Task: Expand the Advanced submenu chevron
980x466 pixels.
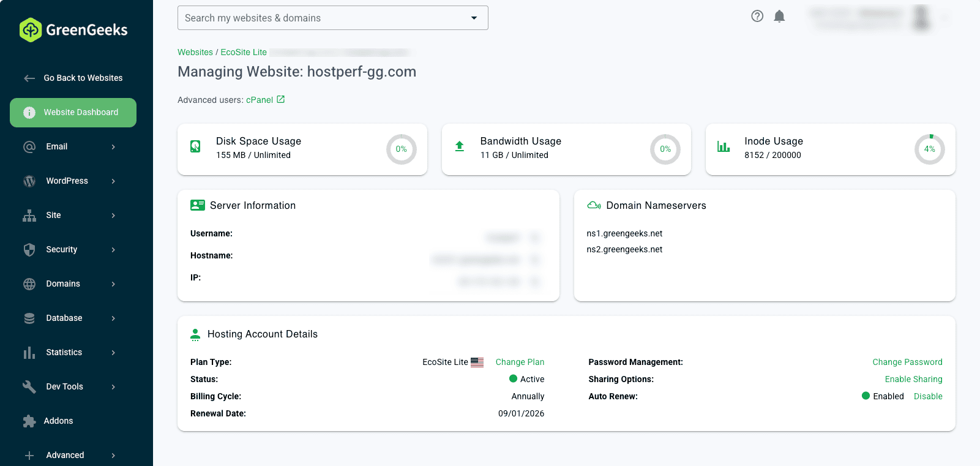Action: 113,456
